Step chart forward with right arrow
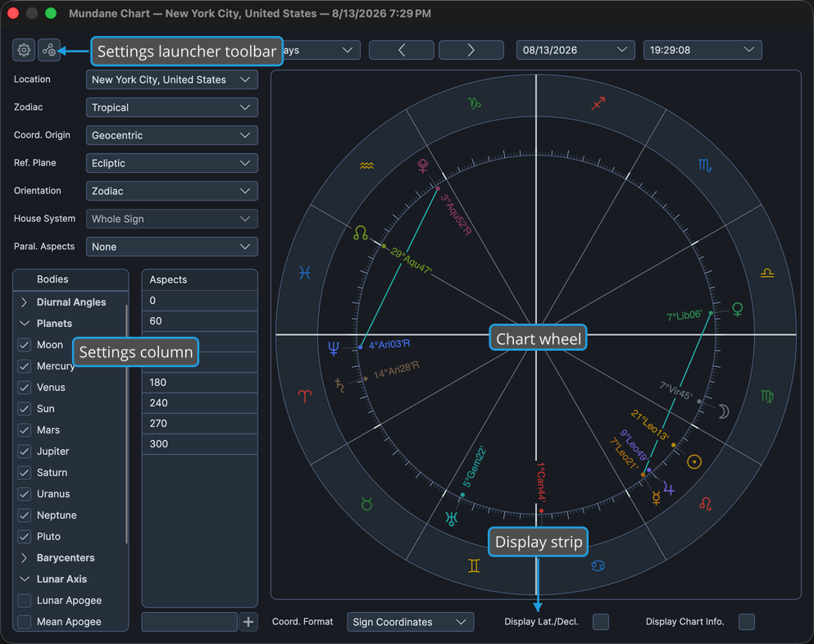This screenshot has height=644, width=814. [x=471, y=50]
